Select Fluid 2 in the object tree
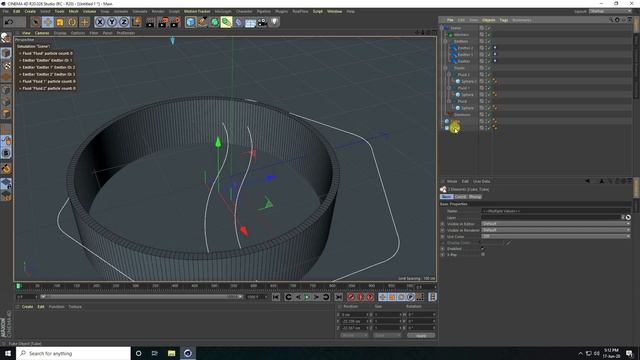 coord(464,75)
